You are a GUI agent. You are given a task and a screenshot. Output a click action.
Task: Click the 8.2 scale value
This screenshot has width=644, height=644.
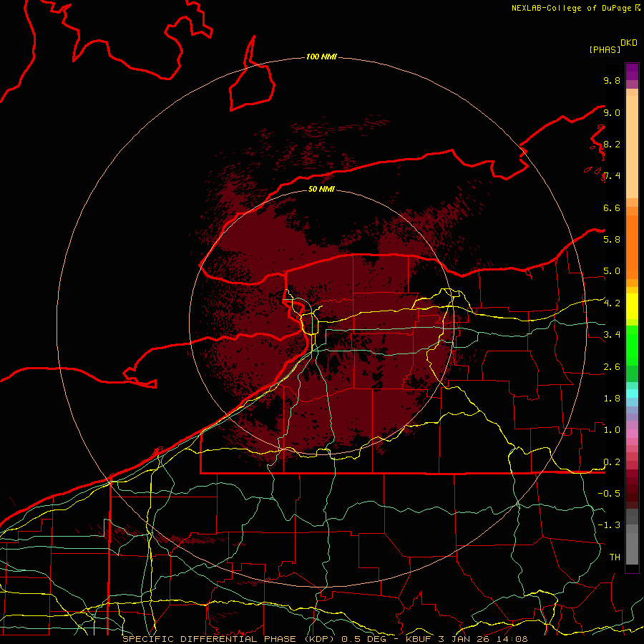pos(612,144)
